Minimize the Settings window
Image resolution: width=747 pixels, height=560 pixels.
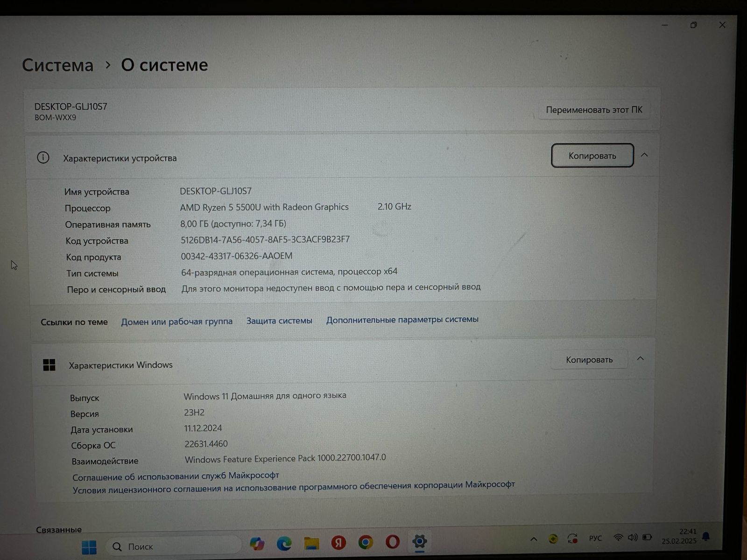(x=665, y=25)
